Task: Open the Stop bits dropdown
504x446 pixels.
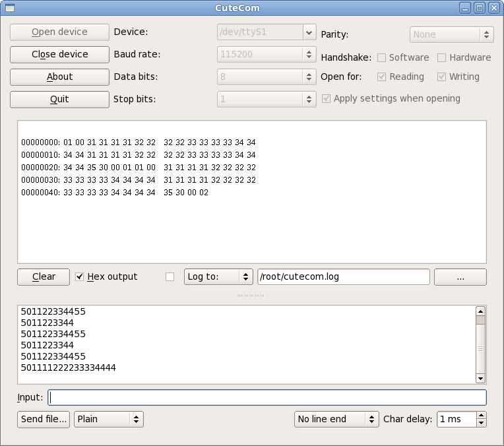Action: (x=267, y=99)
